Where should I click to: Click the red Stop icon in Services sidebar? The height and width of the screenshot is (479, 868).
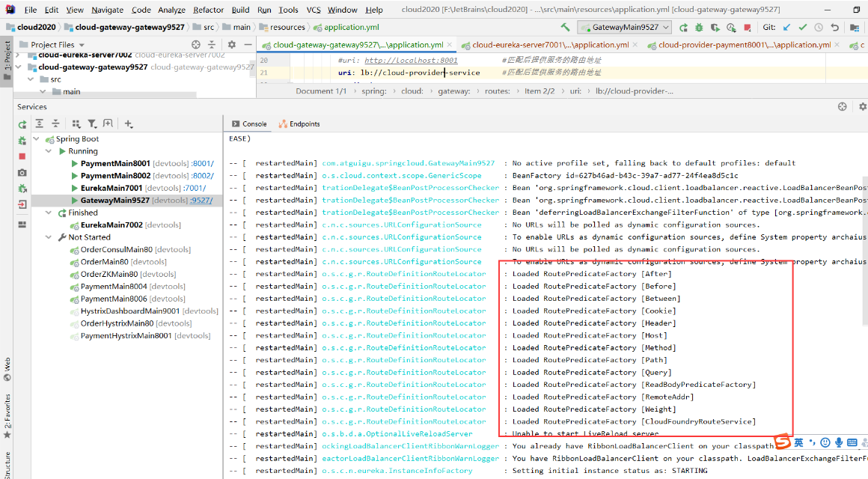tap(22, 156)
